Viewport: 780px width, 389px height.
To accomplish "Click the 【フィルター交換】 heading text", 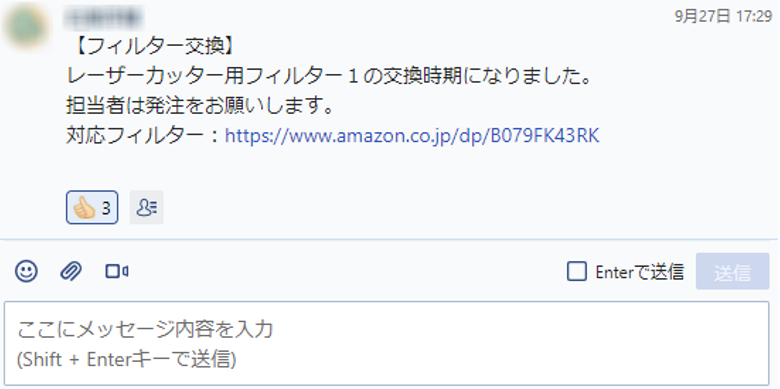I will tap(153, 47).
